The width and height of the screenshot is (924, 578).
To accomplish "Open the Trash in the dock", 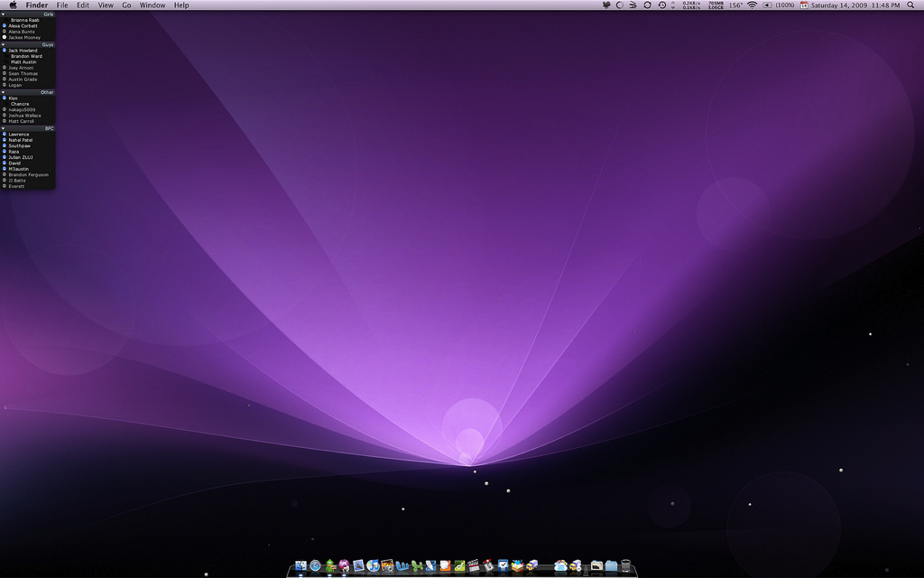I will pyautogui.click(x=624, y=565).
